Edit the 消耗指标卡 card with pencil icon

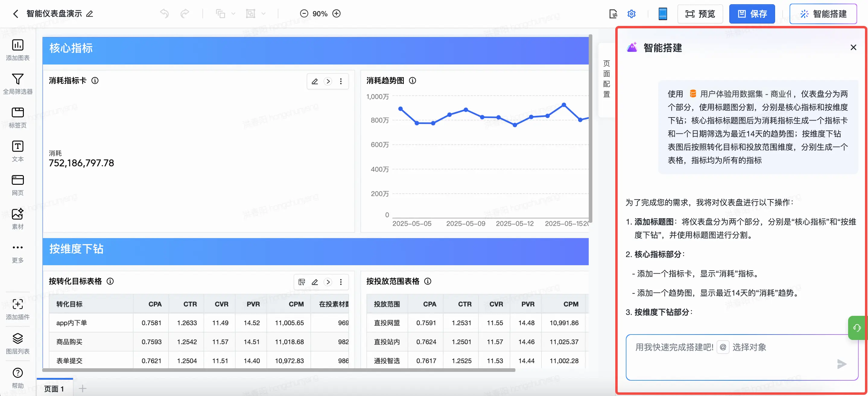click(315, 81)
